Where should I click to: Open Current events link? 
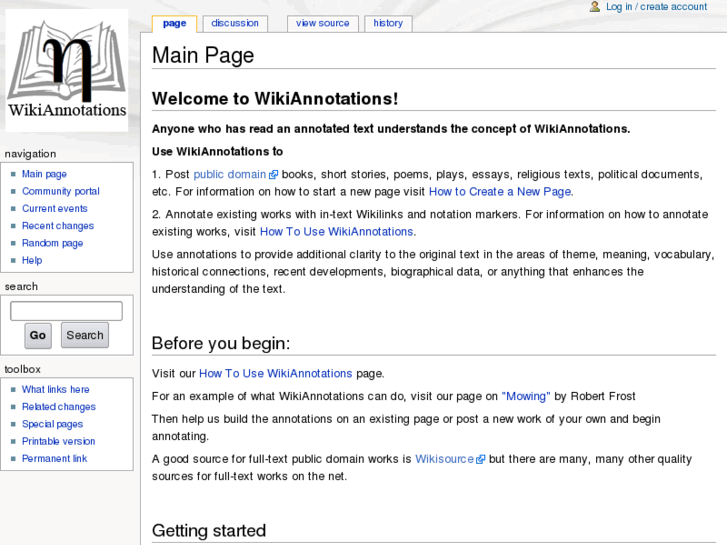point(55,208)
